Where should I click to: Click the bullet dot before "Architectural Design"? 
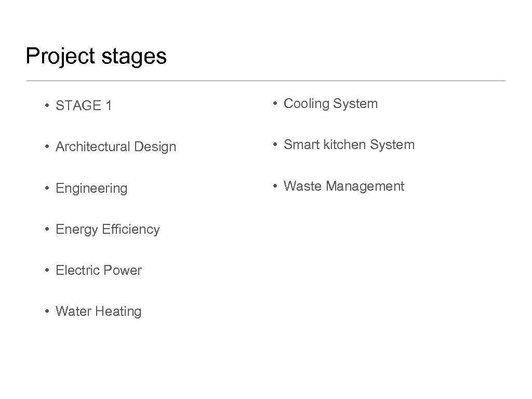click(47, 147)
